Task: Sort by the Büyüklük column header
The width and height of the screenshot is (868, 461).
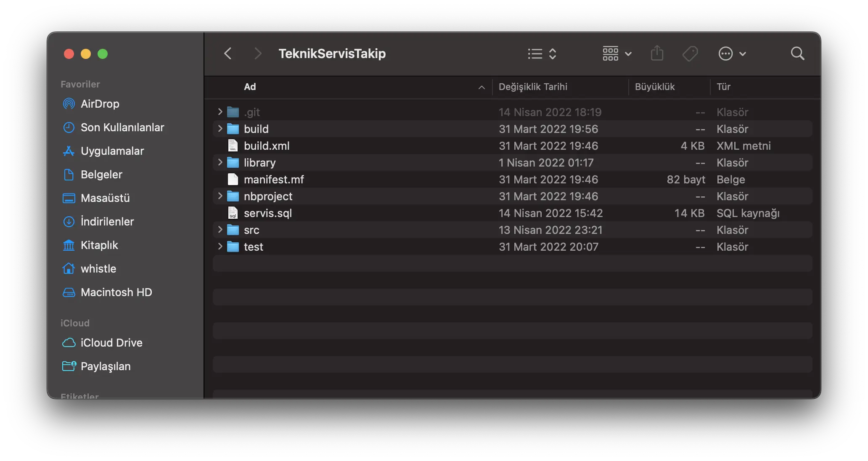Action: coord(670,87)
